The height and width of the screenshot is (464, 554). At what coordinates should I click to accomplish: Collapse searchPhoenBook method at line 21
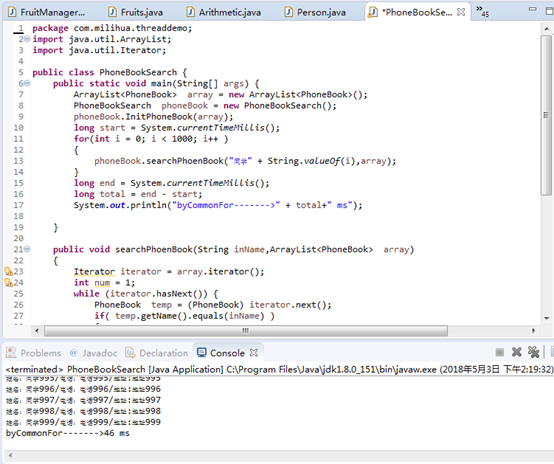(27, 249)
